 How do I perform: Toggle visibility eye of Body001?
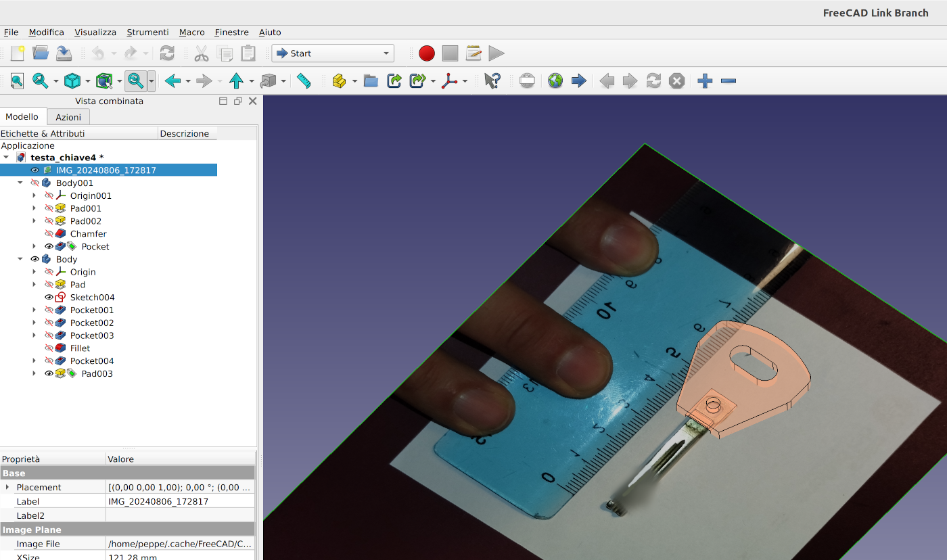35,183
